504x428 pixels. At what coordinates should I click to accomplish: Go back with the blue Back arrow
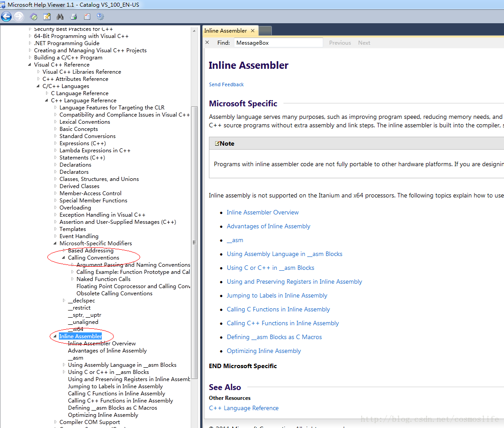[x=6, y=17]
